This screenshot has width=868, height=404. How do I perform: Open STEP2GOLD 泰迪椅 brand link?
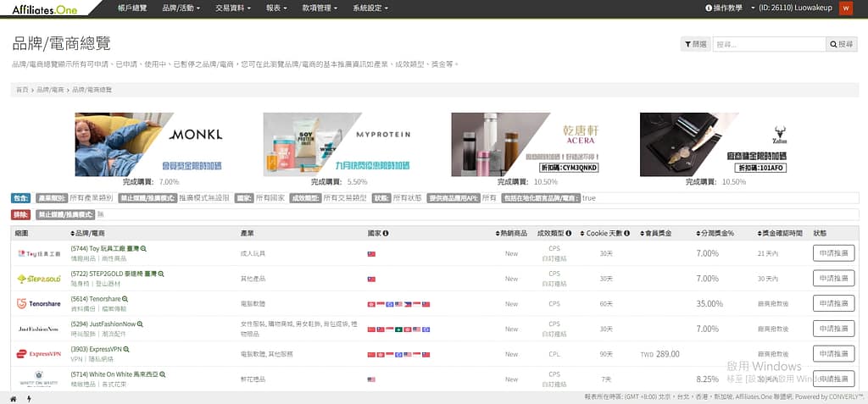coord(114,274)
